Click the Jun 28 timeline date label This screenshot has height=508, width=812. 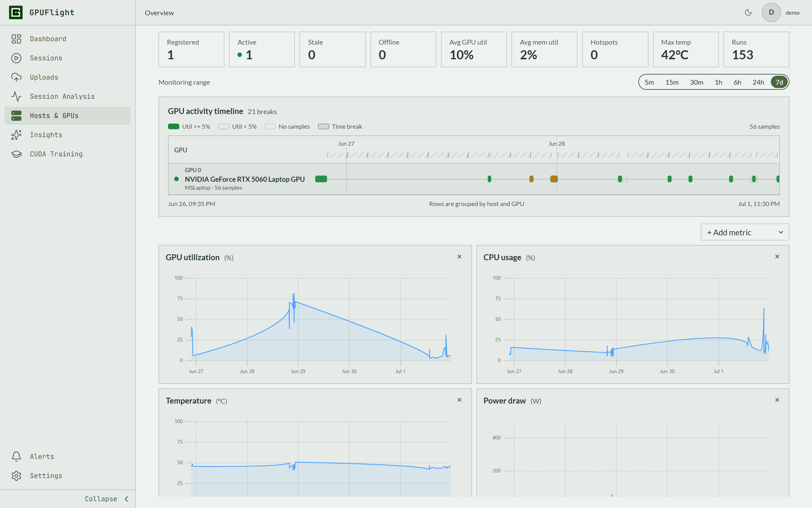[x=556, y=144]
